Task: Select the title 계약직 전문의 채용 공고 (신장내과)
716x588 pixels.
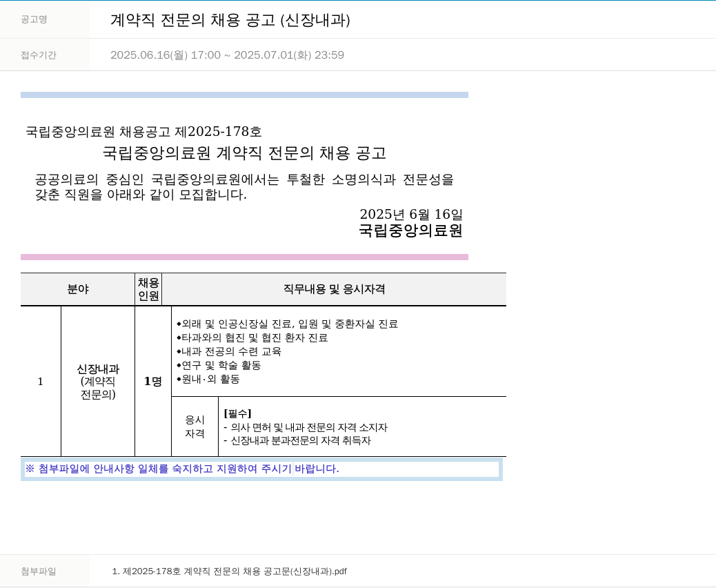Action: [230, 20]
